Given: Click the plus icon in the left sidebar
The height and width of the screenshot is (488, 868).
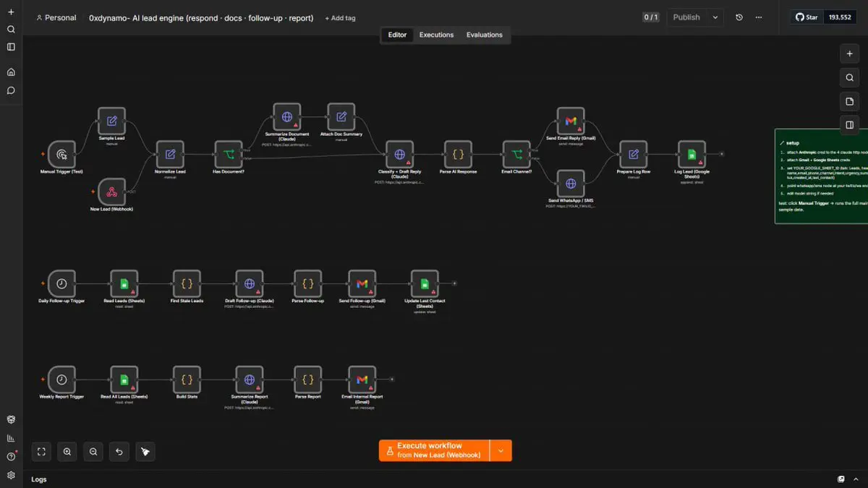Looking at the screenshot, I should point(11,12).
